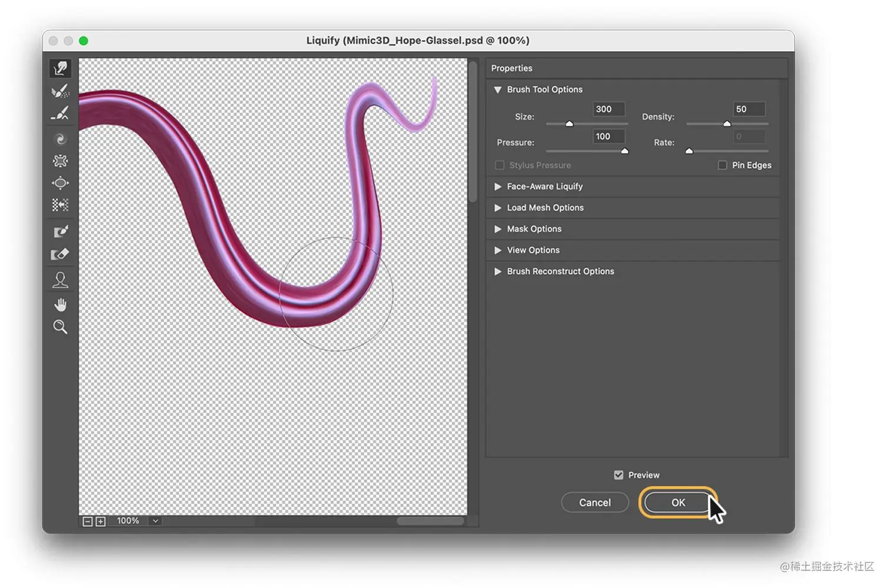Select the Reconstruct tool
This screenshot has width=890, height=588.
pos(61,91)
